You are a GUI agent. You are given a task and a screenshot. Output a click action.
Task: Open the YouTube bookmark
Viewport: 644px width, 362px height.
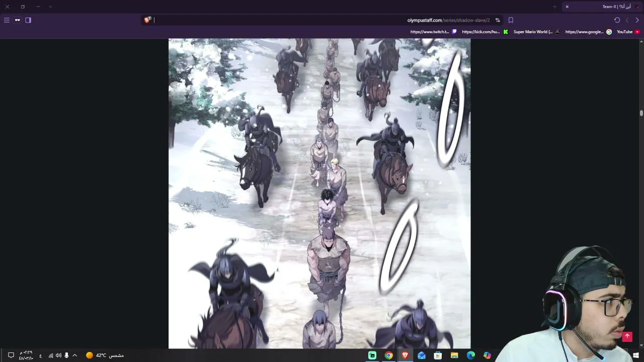628,32
